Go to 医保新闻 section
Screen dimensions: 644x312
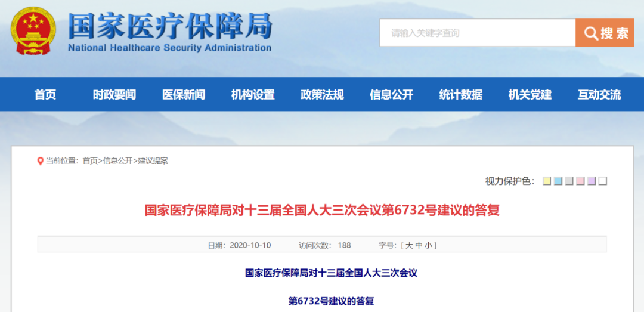(184, 94)
